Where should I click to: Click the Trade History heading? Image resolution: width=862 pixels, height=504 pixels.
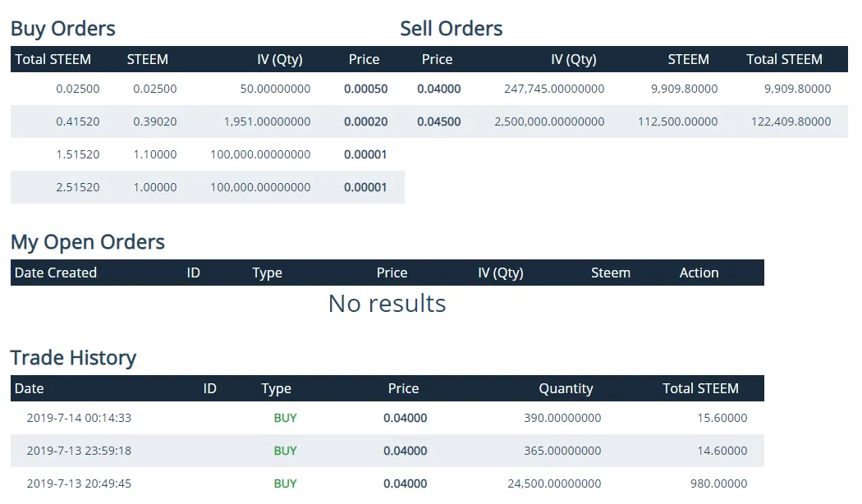click(73, 358)
